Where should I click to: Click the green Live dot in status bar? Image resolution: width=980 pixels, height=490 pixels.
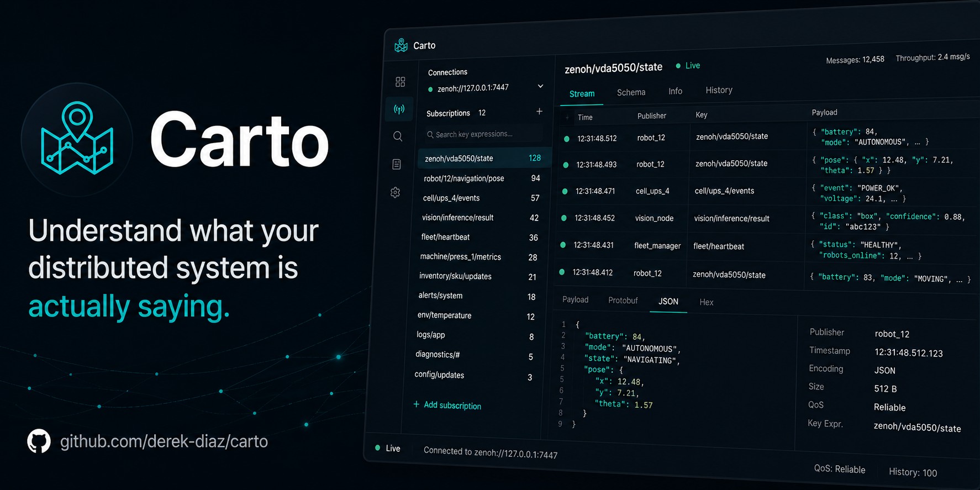(x=377, y=447)
